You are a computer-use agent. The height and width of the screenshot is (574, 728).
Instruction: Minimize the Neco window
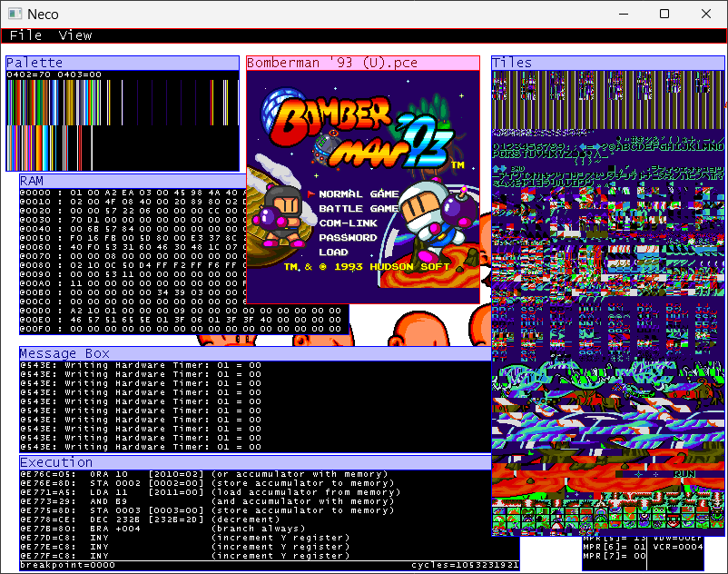pyautogui.click(x=624, y=14)
